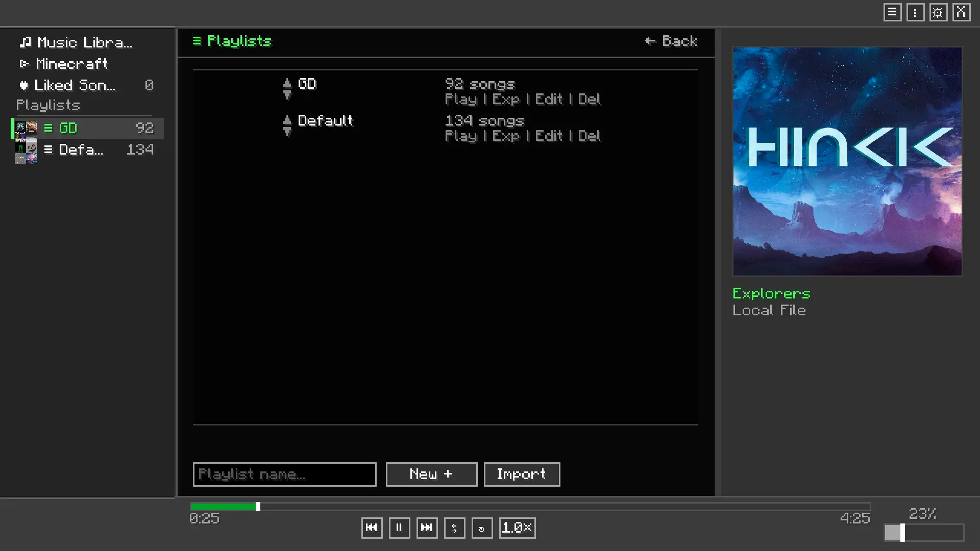Export the Default playlist
The width and height of the screenshot is (980, 551).
pyautogui.click(x=506, y=136)
